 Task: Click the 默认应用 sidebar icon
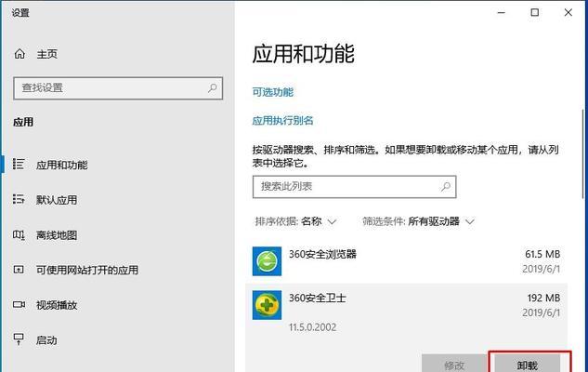[x=19, y=199]
